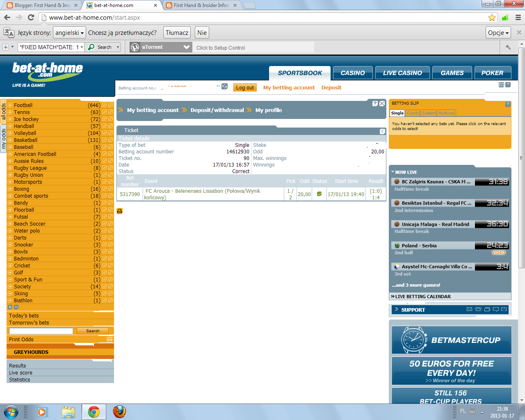Expand the Baseball category
Viewport: 525px width, 420px height.
pos(10,147)
